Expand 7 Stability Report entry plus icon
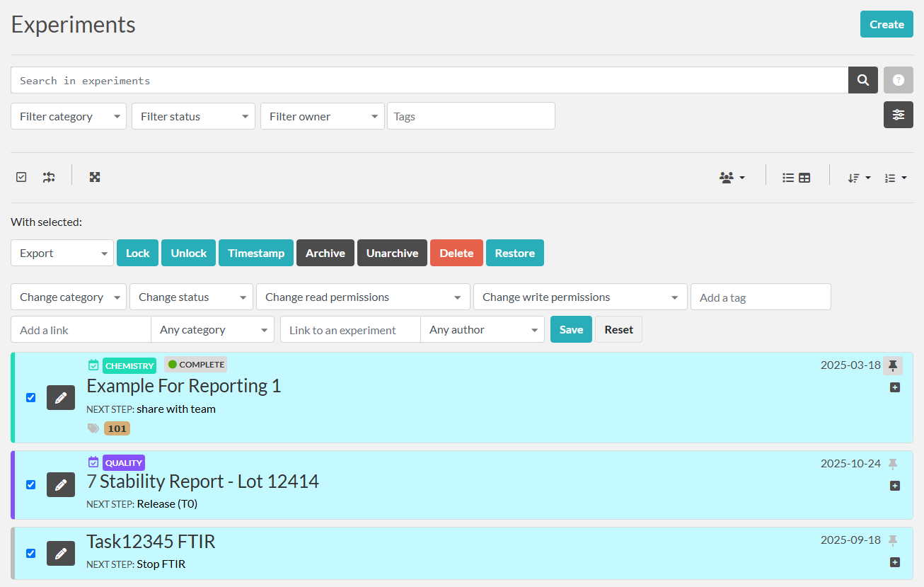This screenshot has width=924, height=587. coord(894,486)
